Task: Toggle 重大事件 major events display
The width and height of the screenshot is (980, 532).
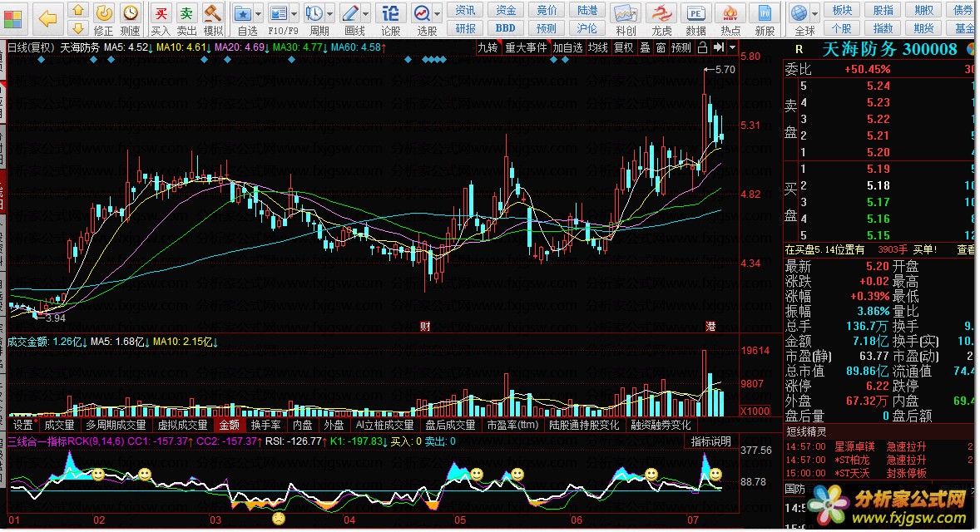Action: click(x=526, y=47)
